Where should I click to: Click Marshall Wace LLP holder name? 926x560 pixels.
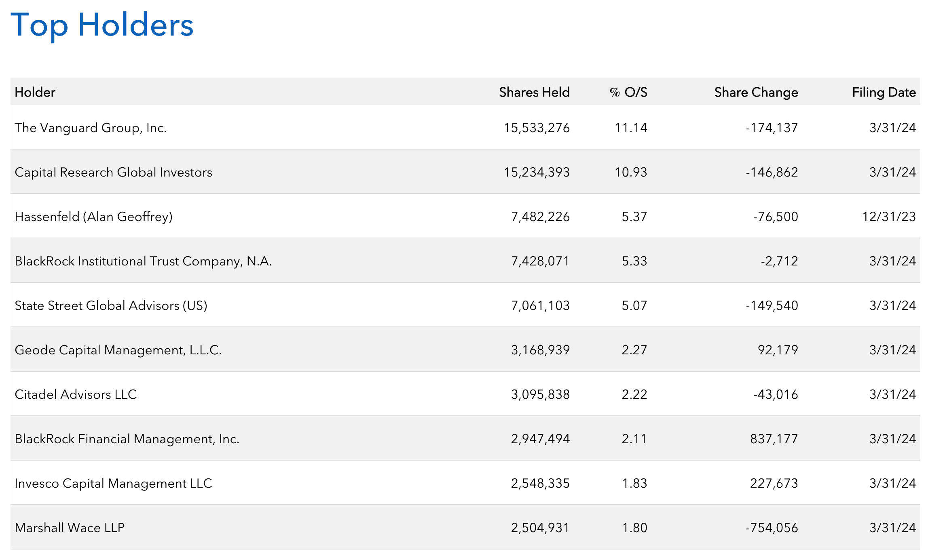click(70, 528)
